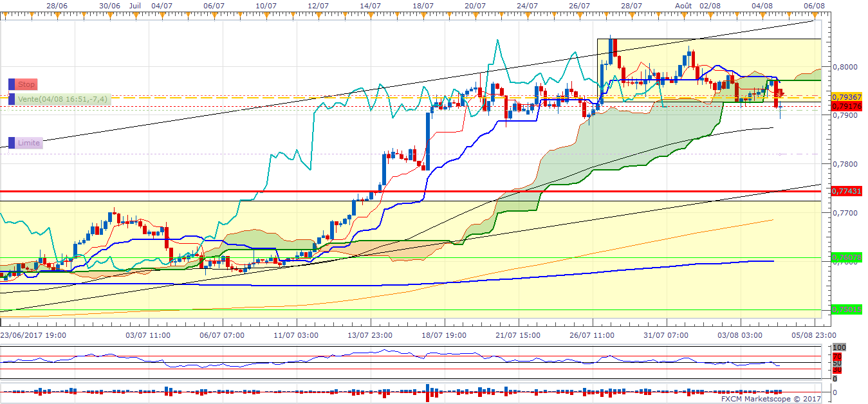This screenshot has width=868, height=404.
Task: Click the 0,8000 price axis label
Action: click(845, 66)
